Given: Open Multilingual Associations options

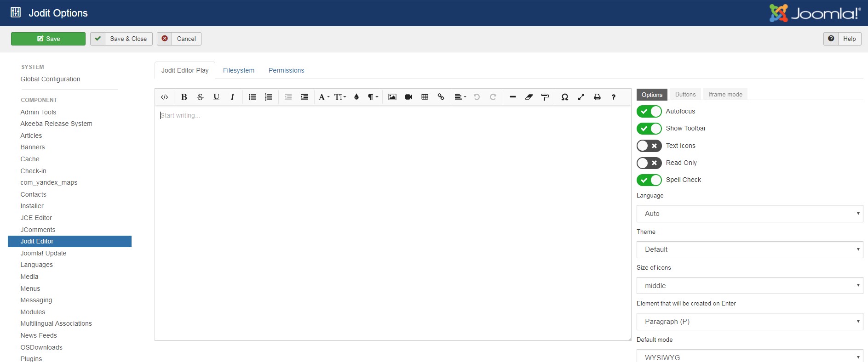Looking at the screenshot, I should tap(56, 323).
